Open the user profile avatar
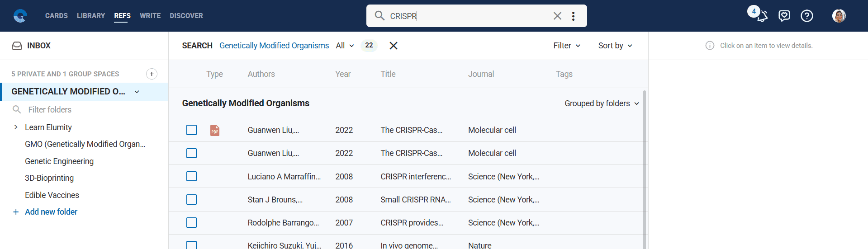This screenshot has height=249, width=868. [839, 16]
